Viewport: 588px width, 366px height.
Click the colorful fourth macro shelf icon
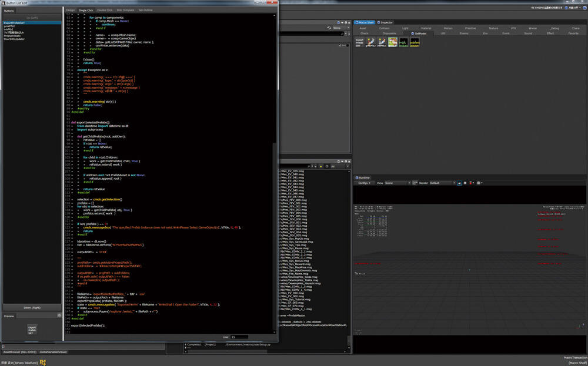coord(392,42)
